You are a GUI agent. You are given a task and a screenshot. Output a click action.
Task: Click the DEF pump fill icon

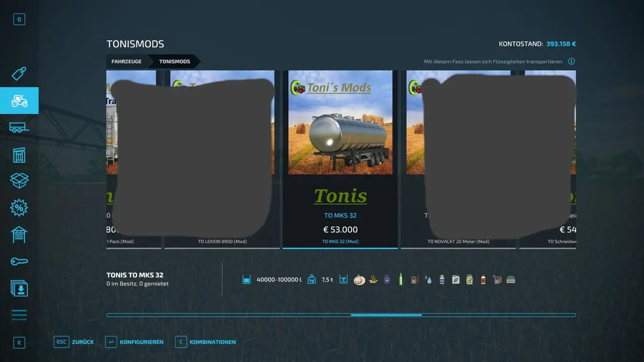pyautogui.click(x=497, y=279)
